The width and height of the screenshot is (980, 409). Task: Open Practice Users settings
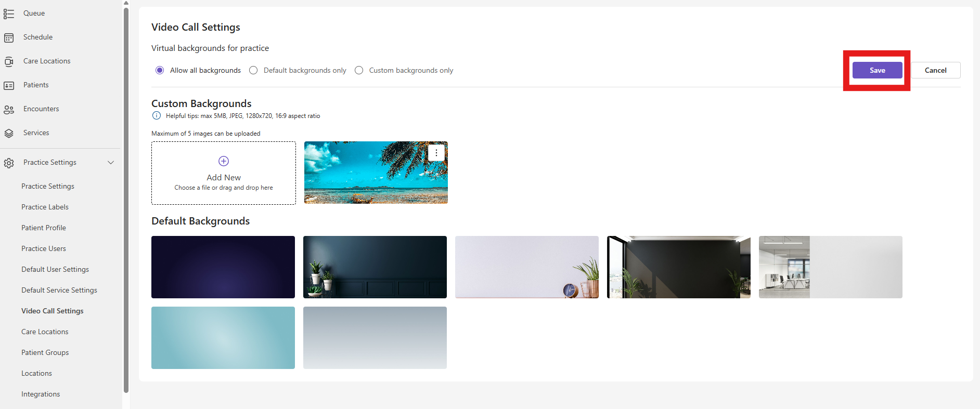coord(44,248)
